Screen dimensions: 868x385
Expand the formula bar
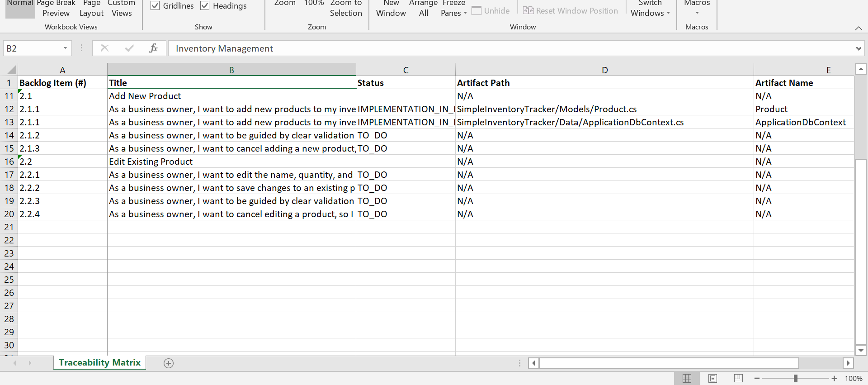(x=858, y=48)
